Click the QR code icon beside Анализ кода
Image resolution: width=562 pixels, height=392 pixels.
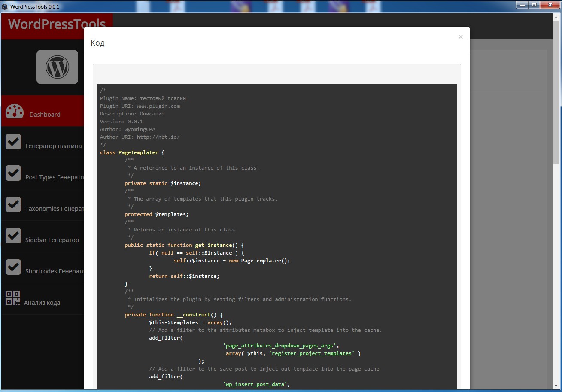(13, 298)
